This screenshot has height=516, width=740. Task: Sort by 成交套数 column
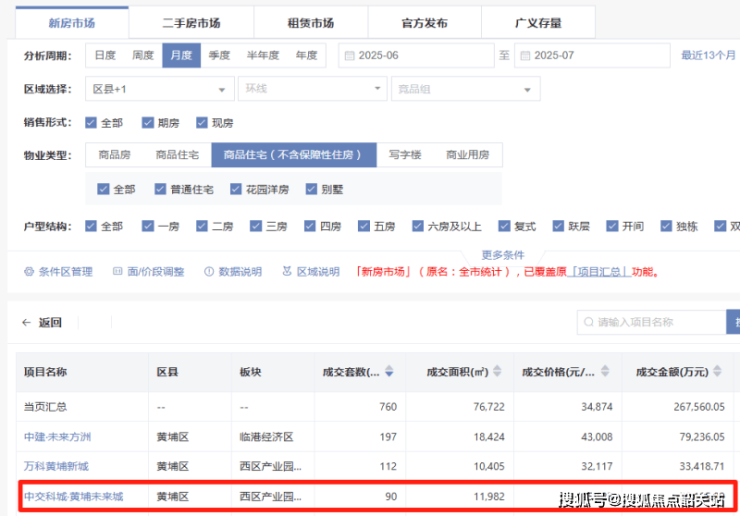pos(389,372)
